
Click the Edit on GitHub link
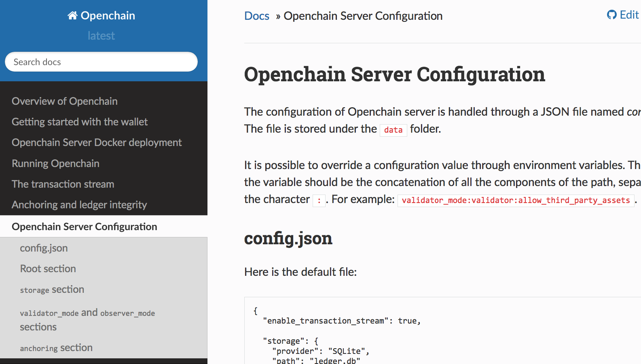(x=624, y=15)
